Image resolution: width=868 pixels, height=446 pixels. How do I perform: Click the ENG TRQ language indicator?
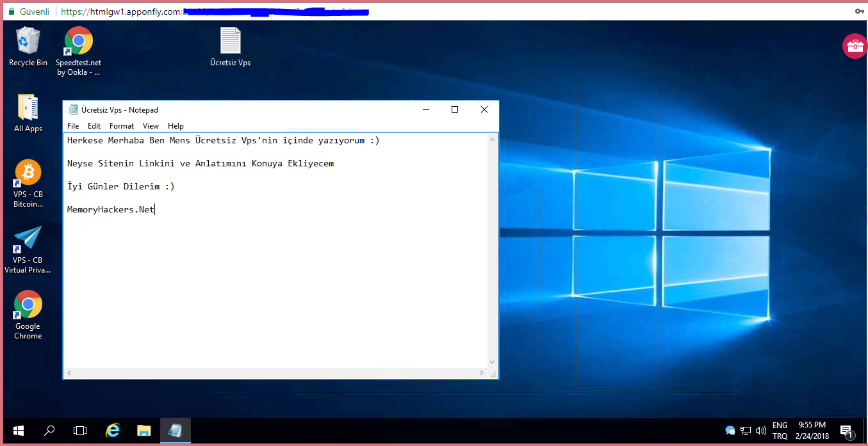(x=780, y=431)
